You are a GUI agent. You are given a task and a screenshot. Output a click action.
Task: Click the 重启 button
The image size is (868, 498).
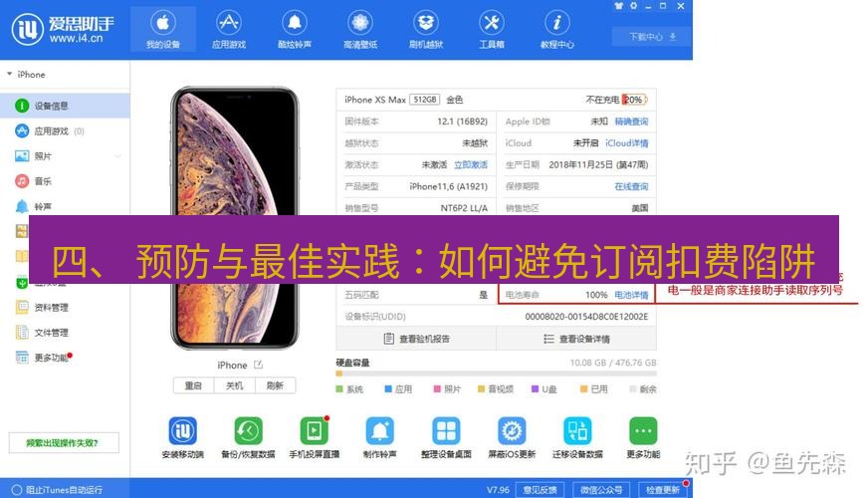click(193, 385)
